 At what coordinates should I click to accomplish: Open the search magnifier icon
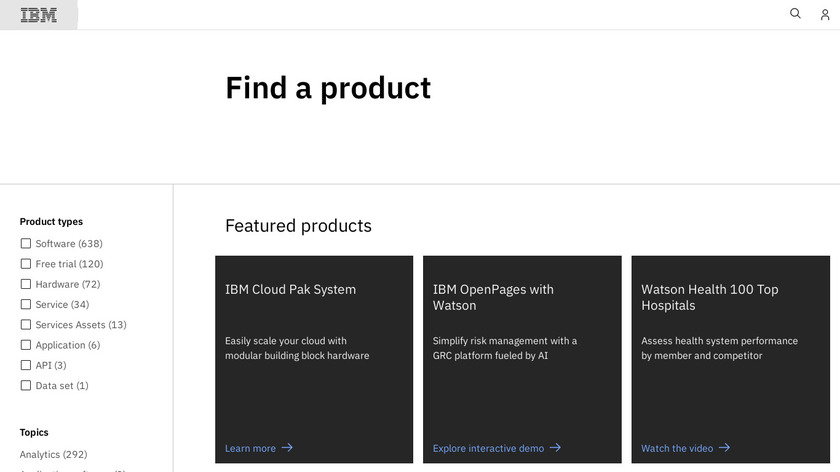pyautogui.click(x=795, y=14)
